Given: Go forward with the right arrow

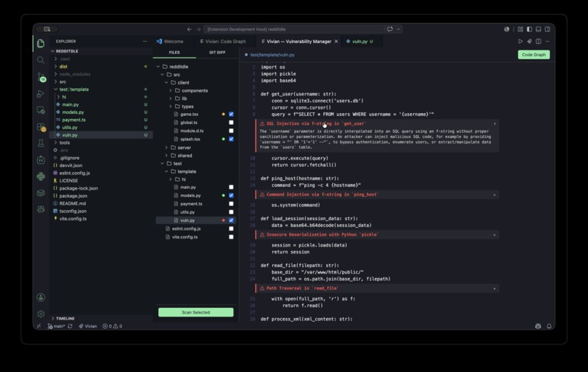Looking at the screenshot, I should [198, 29].
